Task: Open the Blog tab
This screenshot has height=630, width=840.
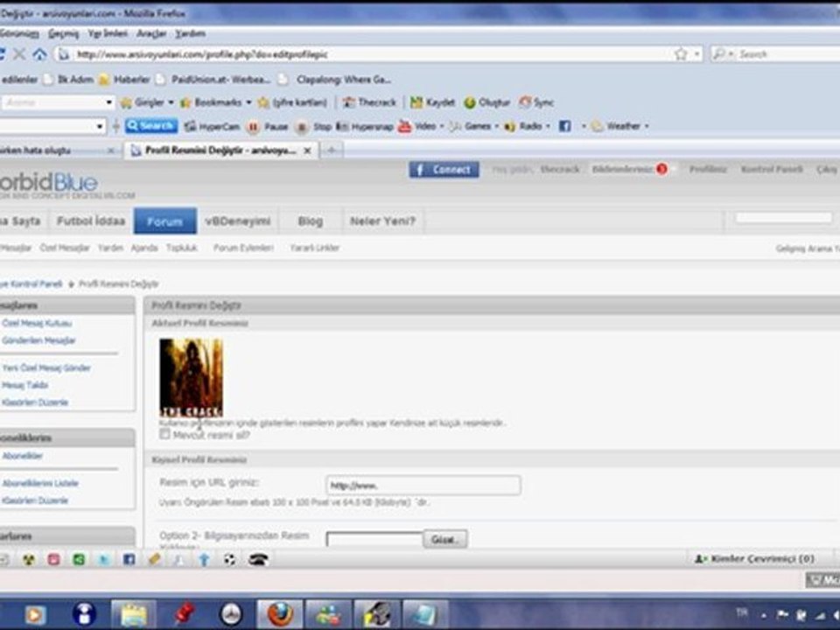Action: tap(310, 220)
